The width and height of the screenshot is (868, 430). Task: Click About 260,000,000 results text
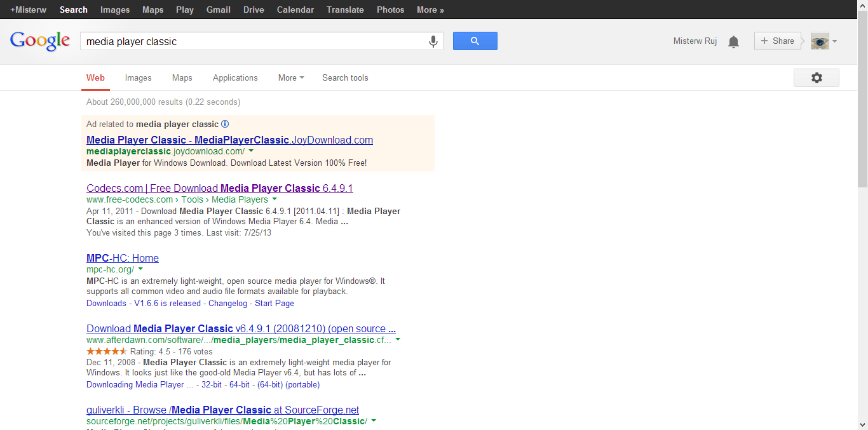coord(163,102)
